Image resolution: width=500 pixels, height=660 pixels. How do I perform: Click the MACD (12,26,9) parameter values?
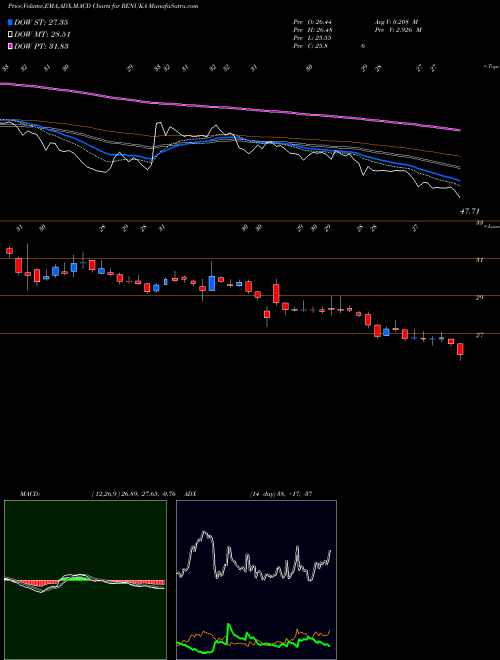point(133,493)
